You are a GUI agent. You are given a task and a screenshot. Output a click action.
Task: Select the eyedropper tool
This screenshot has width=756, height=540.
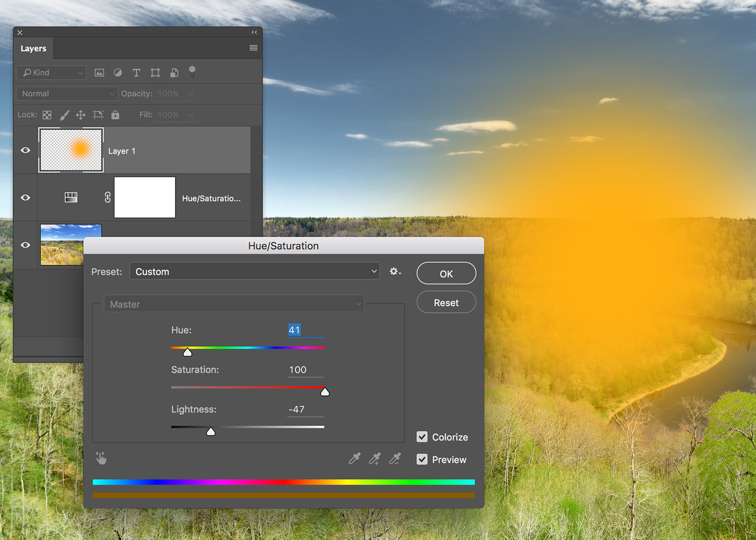(x=354, y=459)
